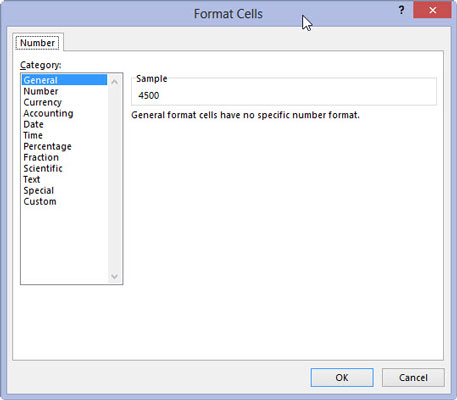The height and width of the screenshot is (400, 457).
Task: Click the Cancel button
Action: (x=413, y=377)
